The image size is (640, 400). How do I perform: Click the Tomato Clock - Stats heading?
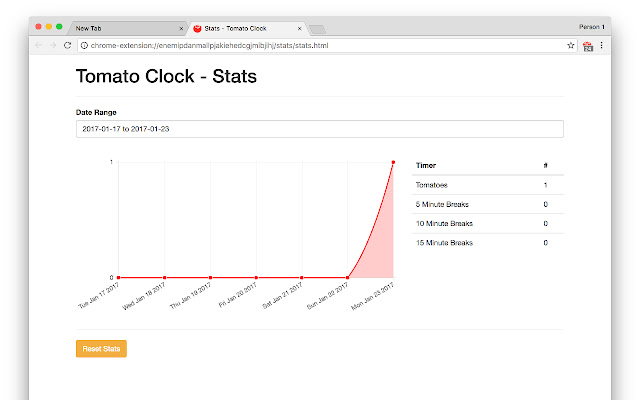[166, 76]
